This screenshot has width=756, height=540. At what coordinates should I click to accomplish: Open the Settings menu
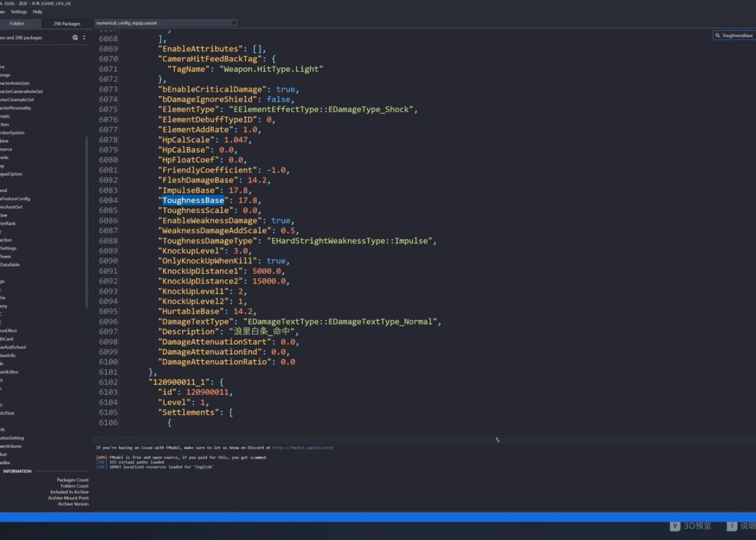click(19, 12)
